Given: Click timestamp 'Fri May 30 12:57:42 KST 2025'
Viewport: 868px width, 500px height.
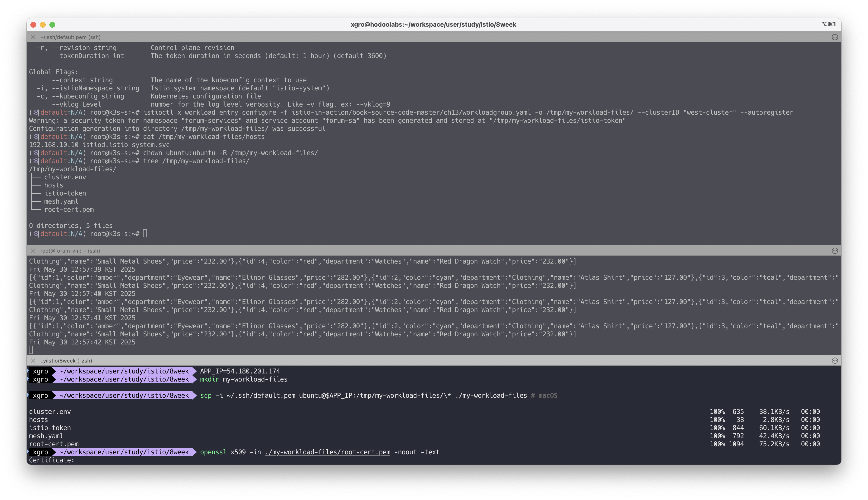Looking at the screenshot, I should pyautogui.click(x=82, y=342).
